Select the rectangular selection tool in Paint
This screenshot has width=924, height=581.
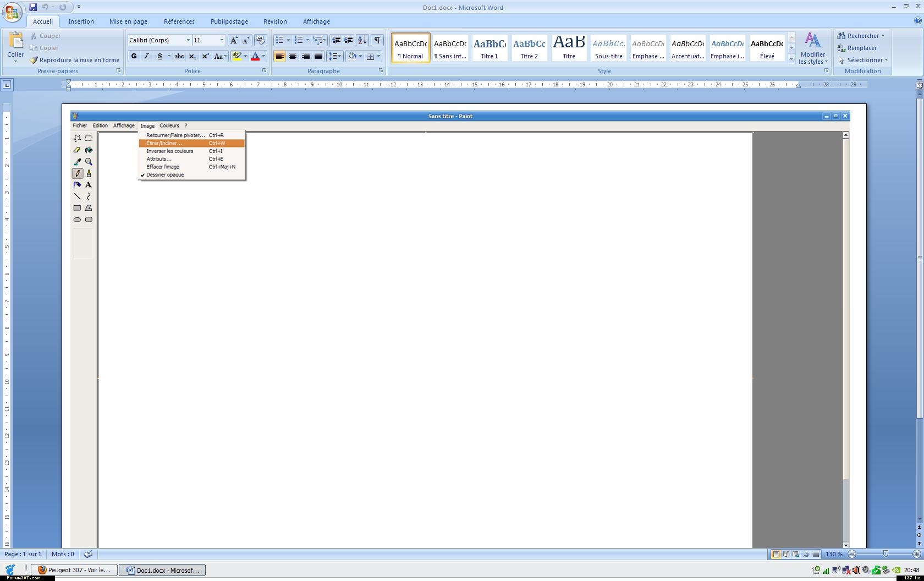(89, 139)
